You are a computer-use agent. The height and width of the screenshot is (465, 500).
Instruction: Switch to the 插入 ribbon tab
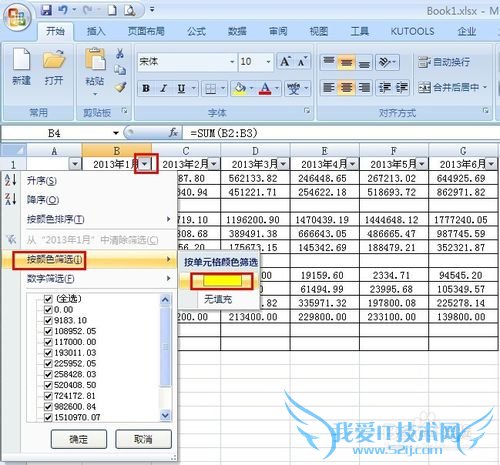[x=96, y=31]
